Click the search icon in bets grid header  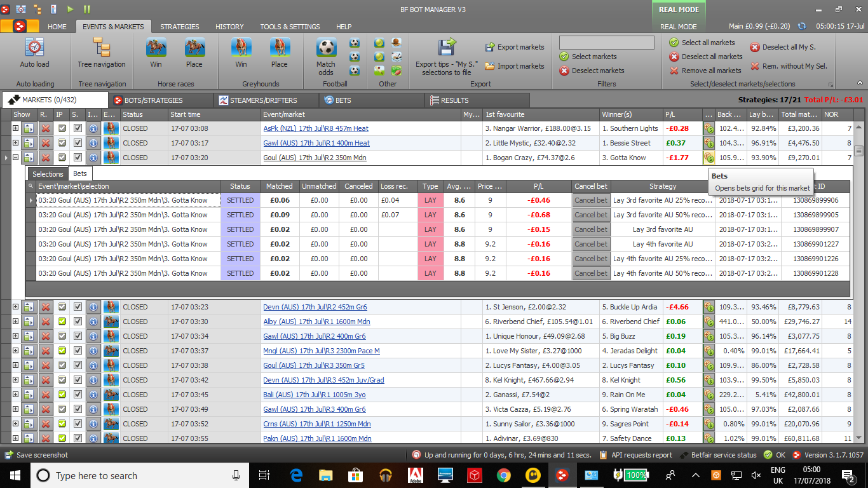pyautogui.click(x=31, y=186)
